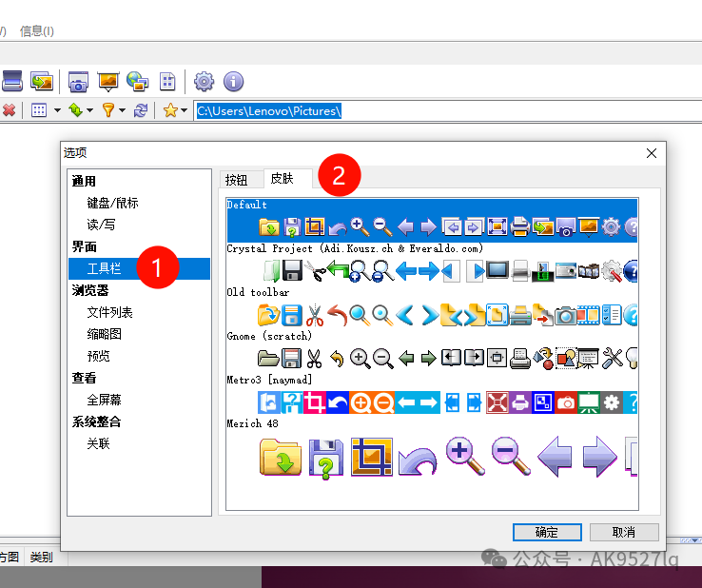
Task: Select 预览 in options tree
Action: pyautogui.click(x=98, y=356)
